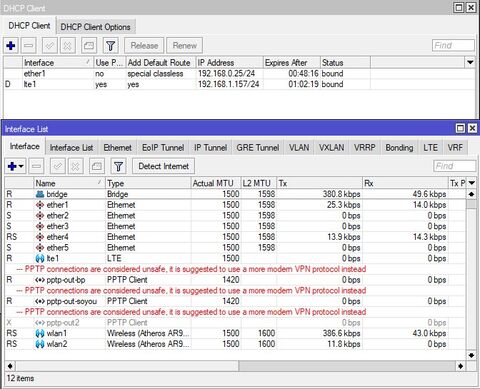Open the IP Tunnel tab
This screenshot has width=480, height=389.
(x=210, y=147)
